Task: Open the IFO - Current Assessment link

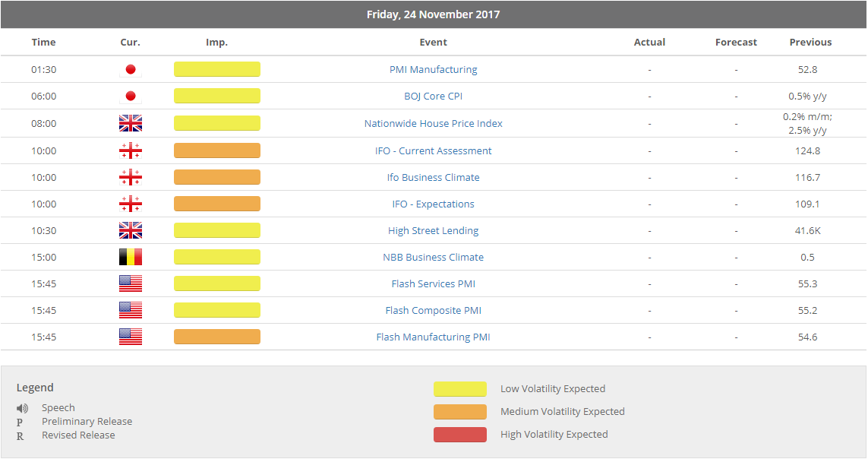Action: pos(433,151)
